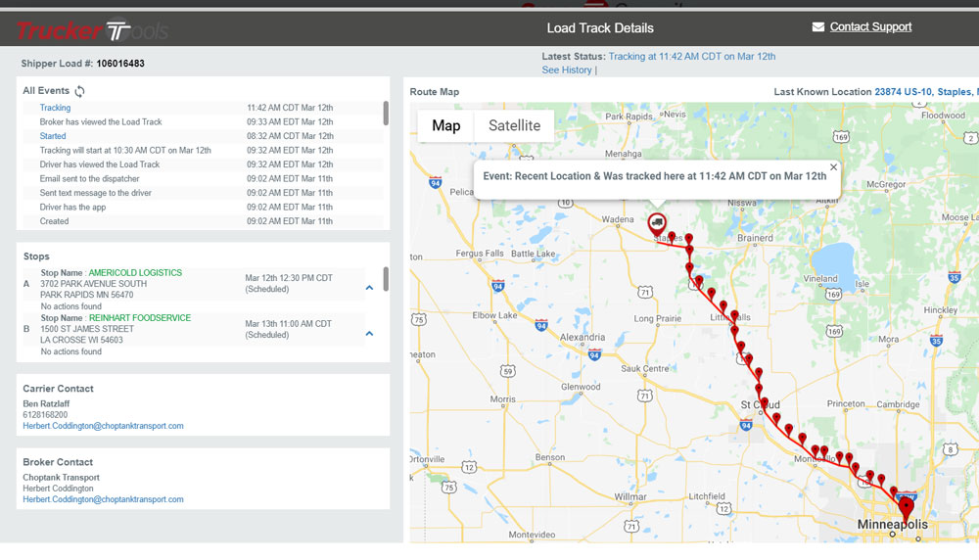Click the large red destination pin at Minneapolis

(x=907, y=508)
